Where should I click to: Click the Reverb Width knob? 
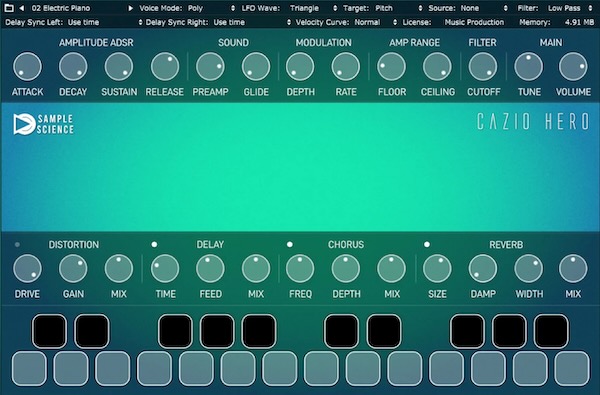click(x=529, y=269)
